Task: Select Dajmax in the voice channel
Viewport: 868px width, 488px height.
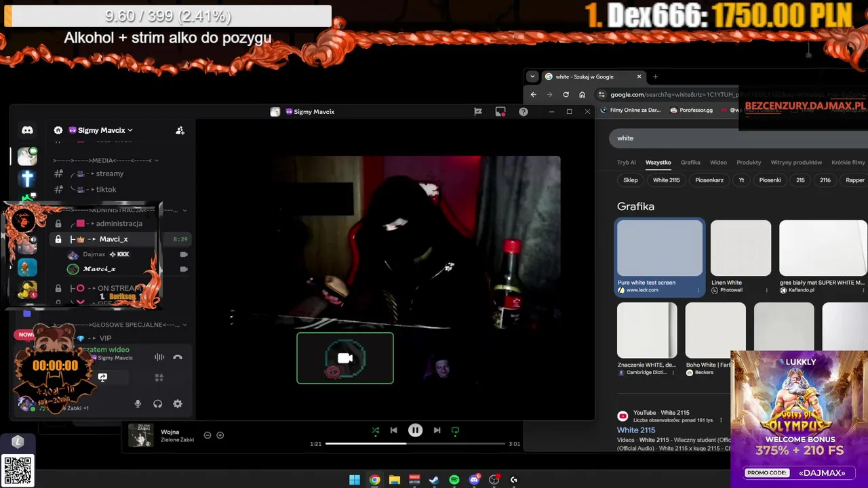Action: pos(94,254)
